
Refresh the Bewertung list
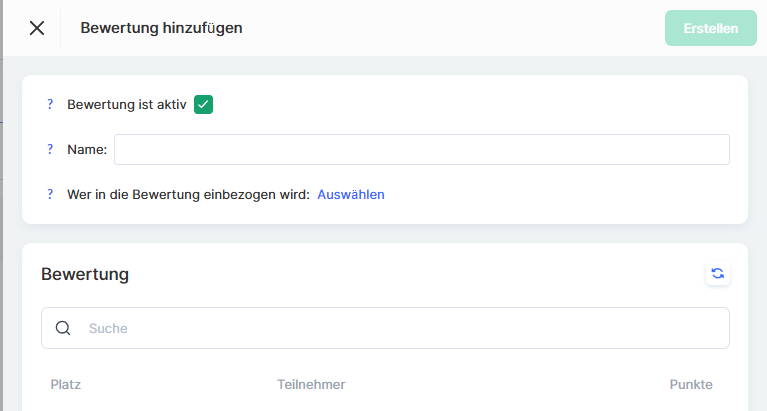pyautogui.click(x=717, y=273)
